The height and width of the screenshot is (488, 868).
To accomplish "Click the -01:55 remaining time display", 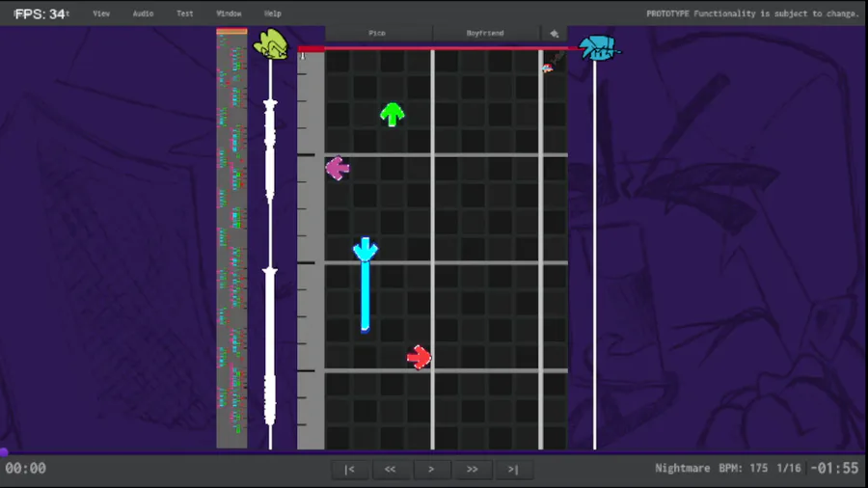I will 835,468.
